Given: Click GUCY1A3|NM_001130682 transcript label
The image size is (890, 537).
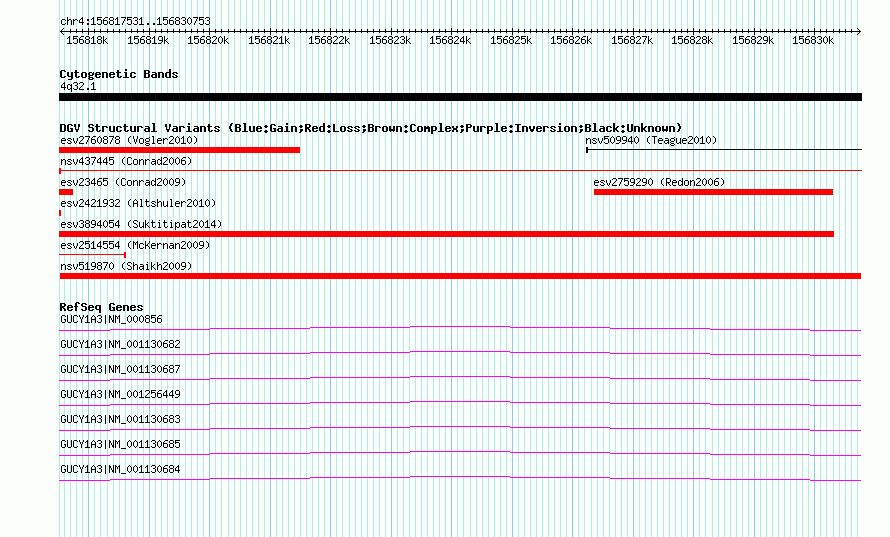Looking at the screenshot, I should point(120,345).
